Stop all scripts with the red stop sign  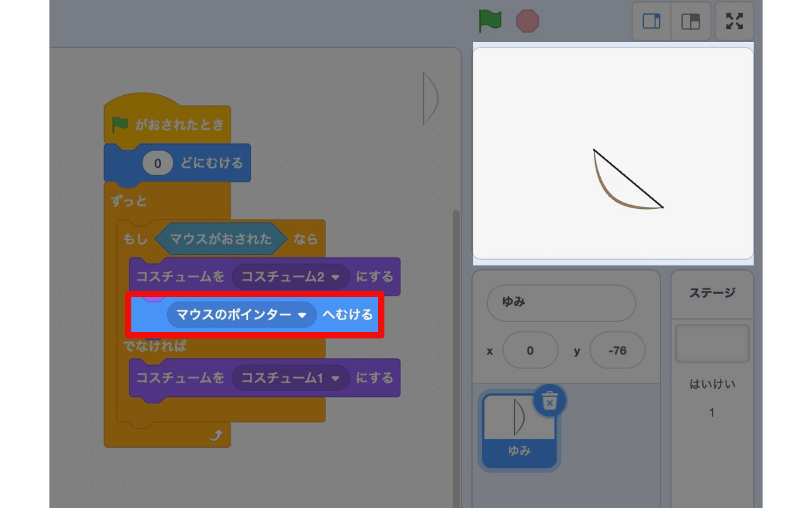point(527,20)
